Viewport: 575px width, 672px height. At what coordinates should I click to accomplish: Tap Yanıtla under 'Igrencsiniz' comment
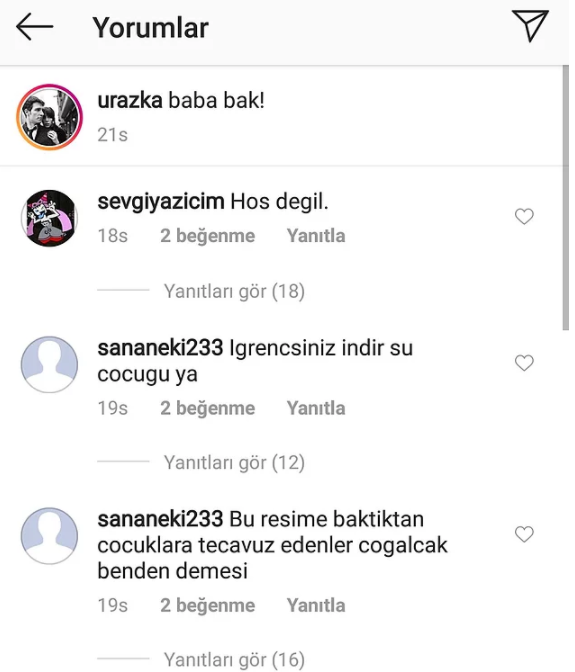[x=316, y=408]
